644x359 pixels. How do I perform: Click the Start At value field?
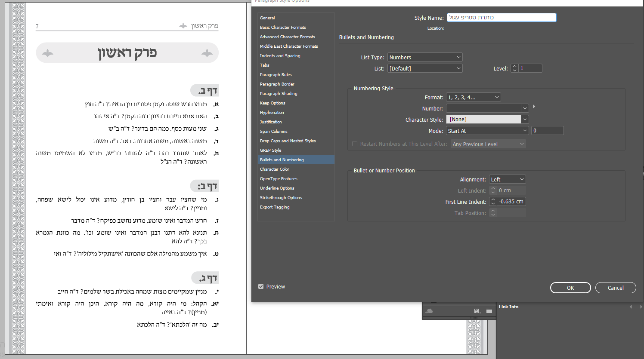(548, 131)
